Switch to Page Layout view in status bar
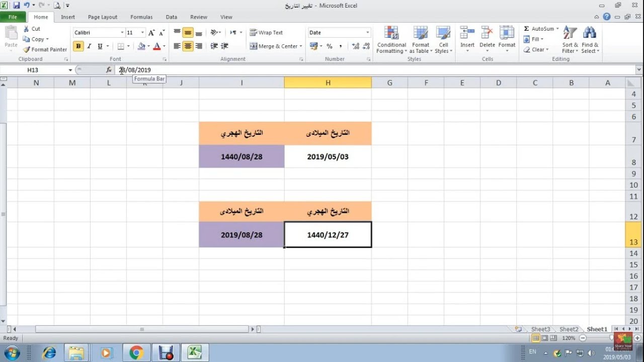The height and width of the screenshot is (362, 644). pos(544,338)
